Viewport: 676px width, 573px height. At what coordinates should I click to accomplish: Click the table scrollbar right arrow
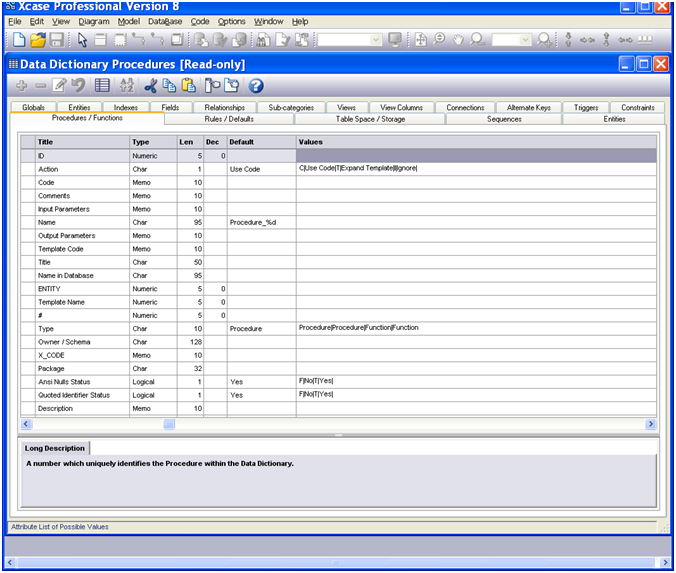pos(651,424)
